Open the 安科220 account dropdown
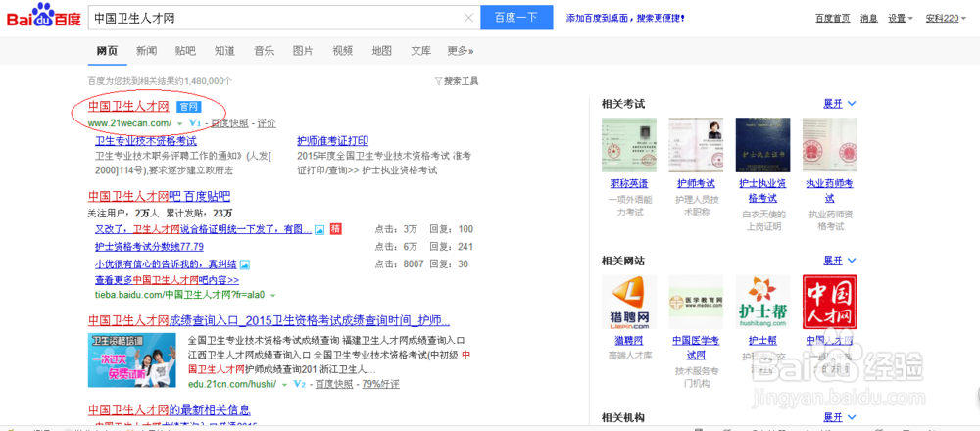 (947, 18)
